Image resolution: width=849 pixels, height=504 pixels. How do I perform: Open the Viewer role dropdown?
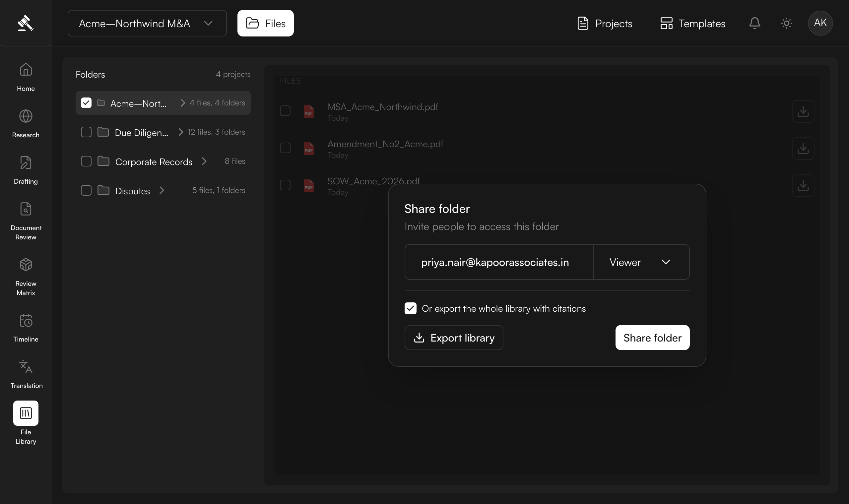641,262
